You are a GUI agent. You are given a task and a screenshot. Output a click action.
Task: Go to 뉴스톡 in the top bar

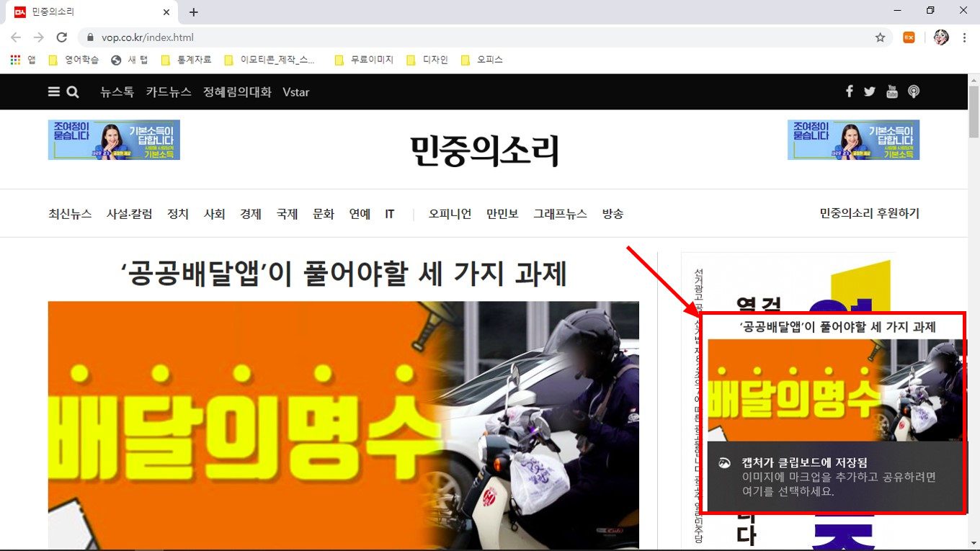tap(117, 91)
